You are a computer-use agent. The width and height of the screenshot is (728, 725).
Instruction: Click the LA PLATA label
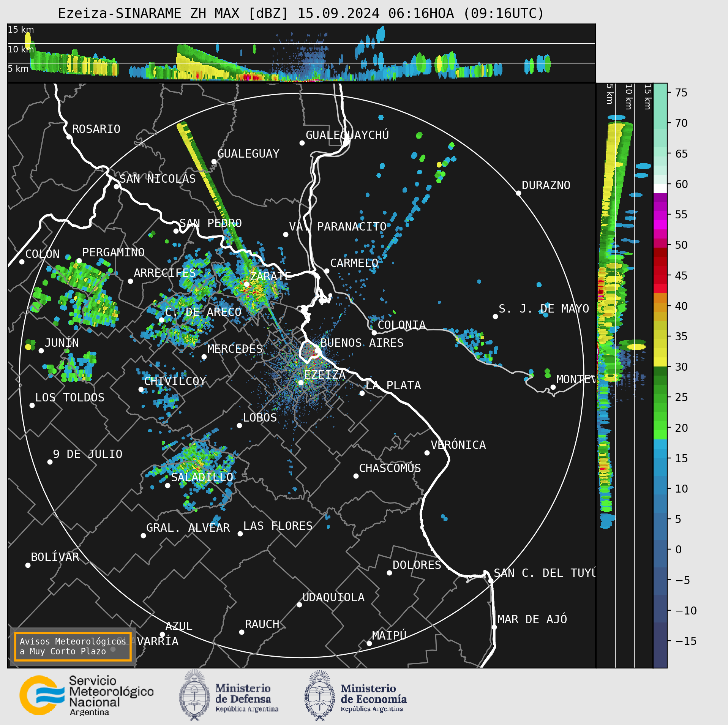click(393, 385)
